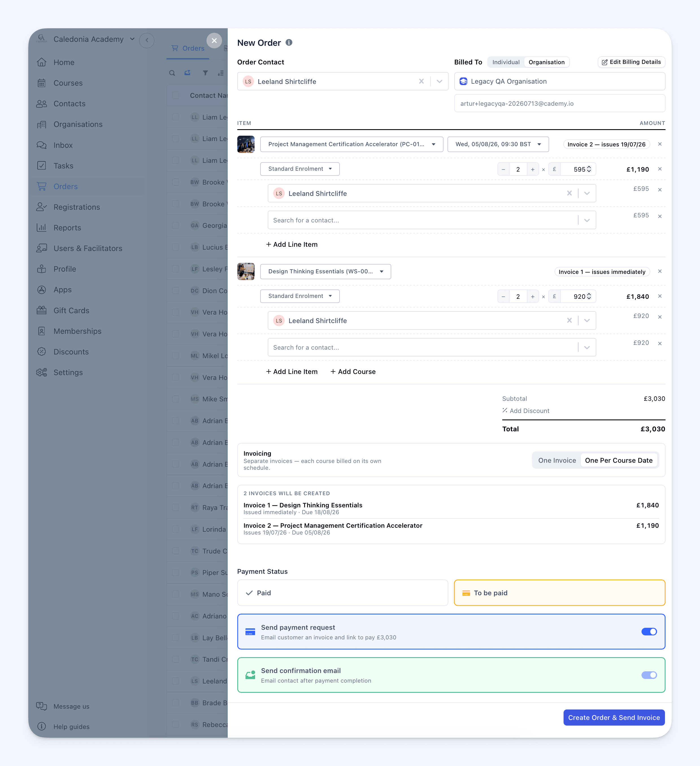Open the Gift Cards sidebar icon
Viewport: 700px width, 766px height.
point(42,310)
